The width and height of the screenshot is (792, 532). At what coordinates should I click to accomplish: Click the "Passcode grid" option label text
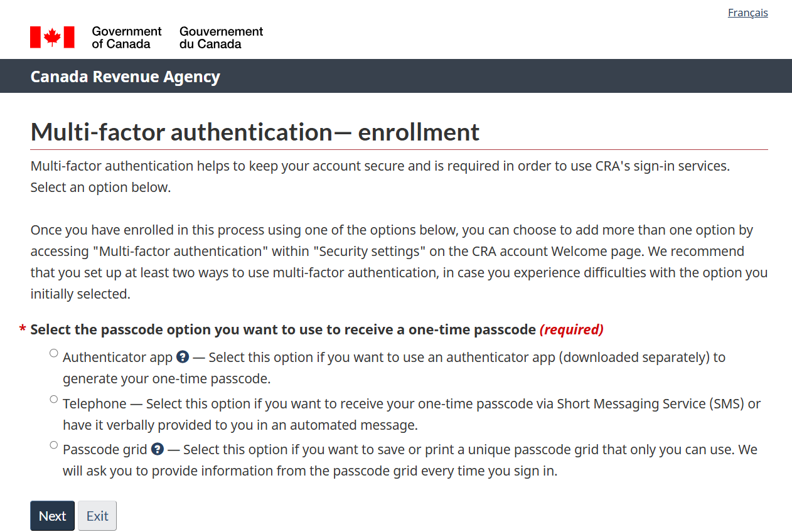coord(105,450)
